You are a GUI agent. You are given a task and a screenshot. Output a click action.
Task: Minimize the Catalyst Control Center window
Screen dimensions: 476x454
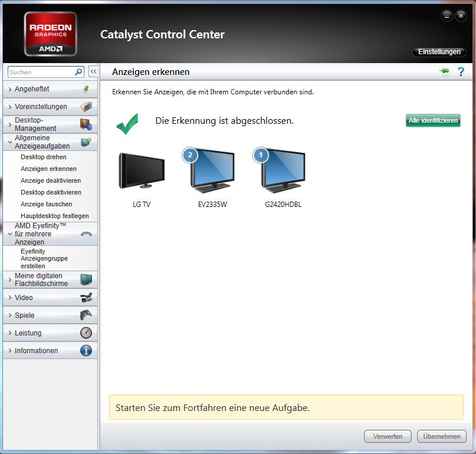click(x=447, y=16)
